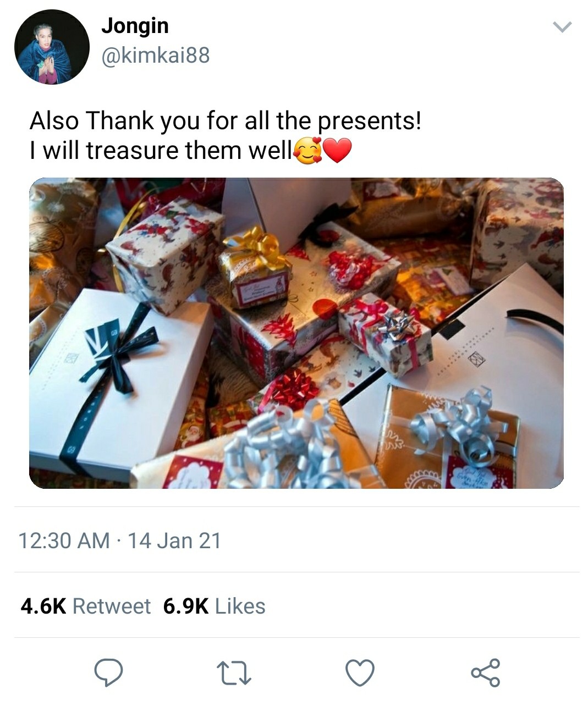Open Jongin's profile avatar picture
This screenshot has height=706, width=588.
[x=52, y=47]
